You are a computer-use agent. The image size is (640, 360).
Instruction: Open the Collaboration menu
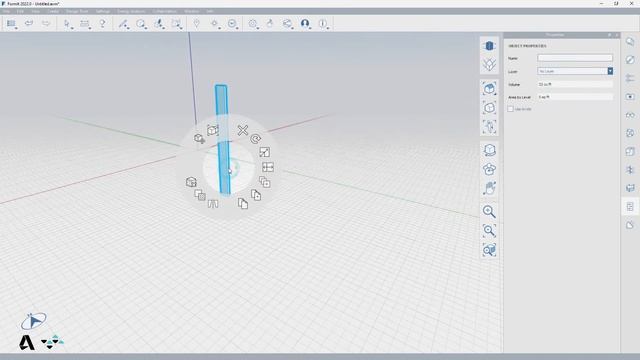(164, 11)
